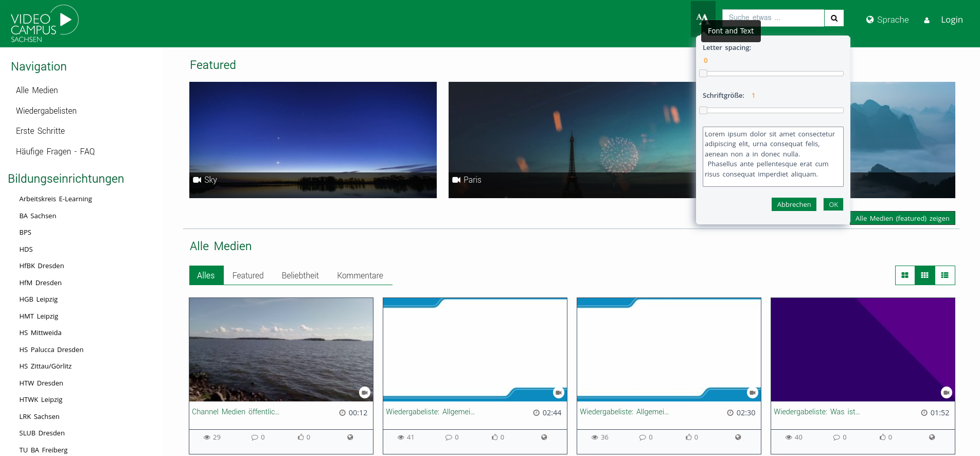Click the search input field

[773, 18]
